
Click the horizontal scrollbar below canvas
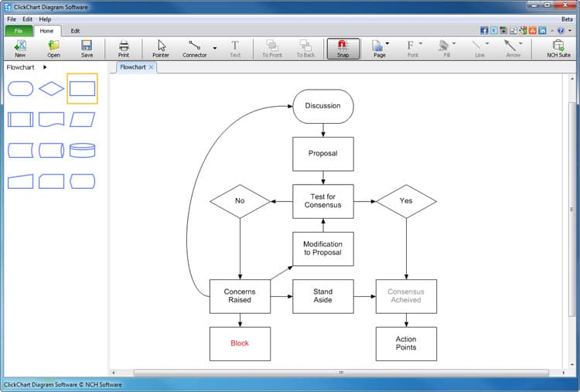tap(340, 373)
